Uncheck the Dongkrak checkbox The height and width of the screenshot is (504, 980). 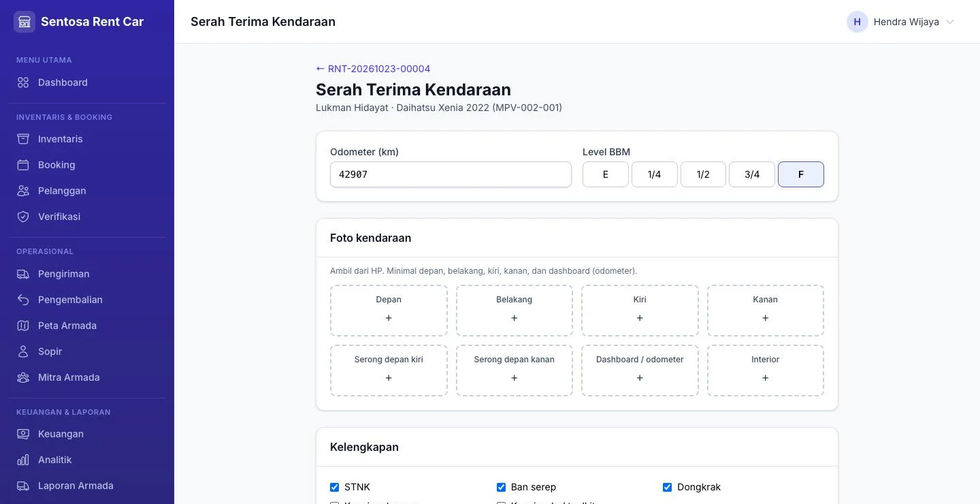[x=667, y=487]
